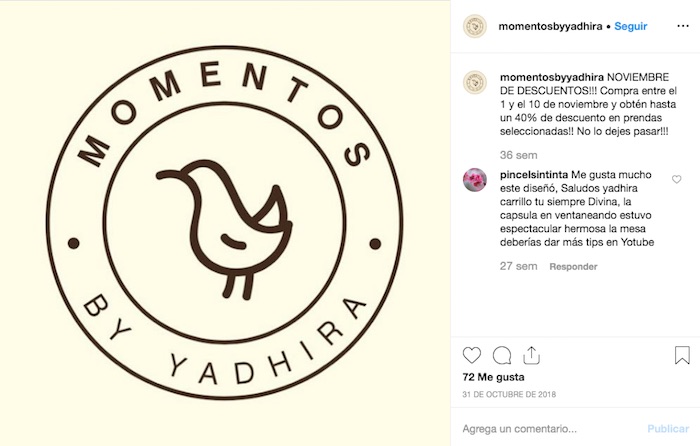The width and height of the screenshot is (700, 446).
Task: Open comments with the speech bubble icon
Action: 502,356
